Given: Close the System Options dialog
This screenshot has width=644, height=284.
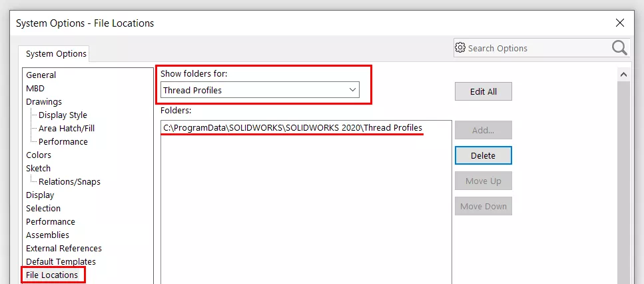Looking at the screenshot, I should point(620,23).
